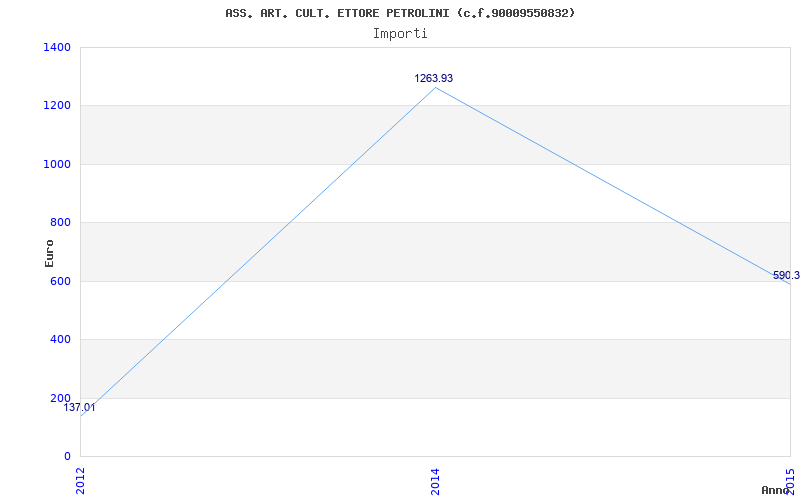The height and width of the screenshot is (500, 800).
Task: Click the 'Importi' subtitle
Action: 400,34
